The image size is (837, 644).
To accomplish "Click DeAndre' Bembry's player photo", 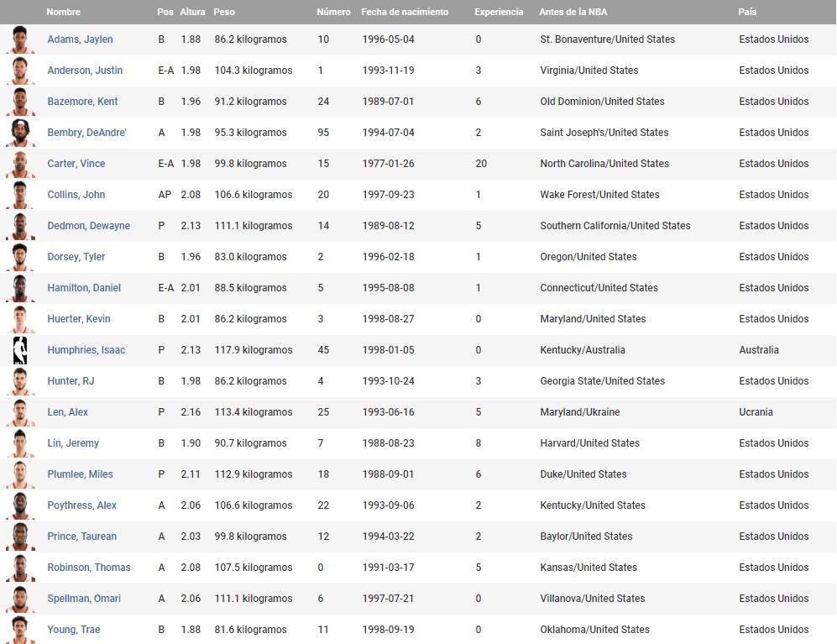I will (x=20, y=133).
